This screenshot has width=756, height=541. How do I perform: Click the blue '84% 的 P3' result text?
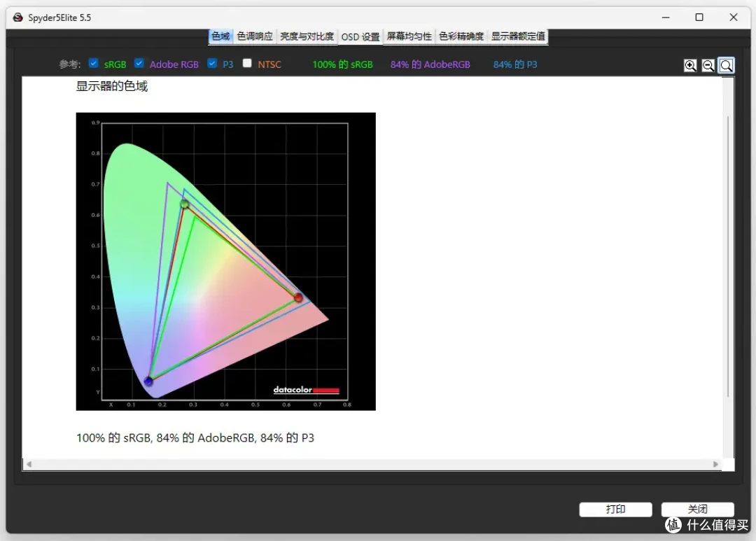click(515, 64)
